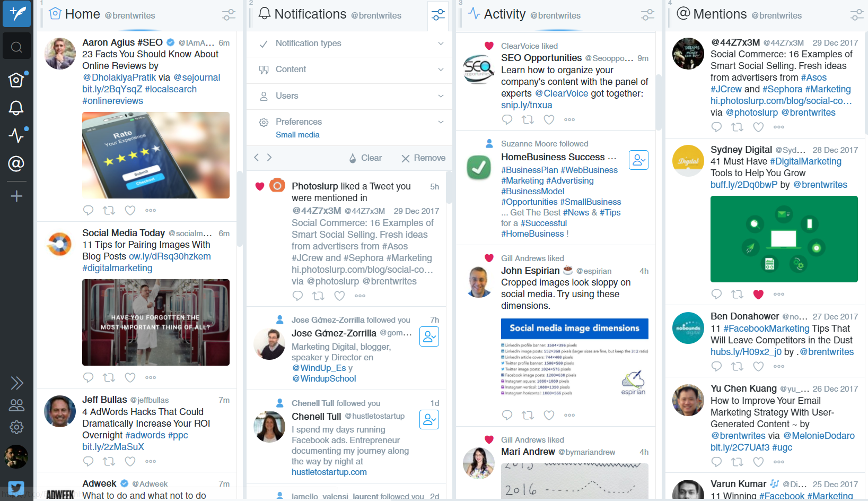Viewport: 868px width, 501px height.
Task: Open John Espirian's profile avatar
Action: pos(479,282)
